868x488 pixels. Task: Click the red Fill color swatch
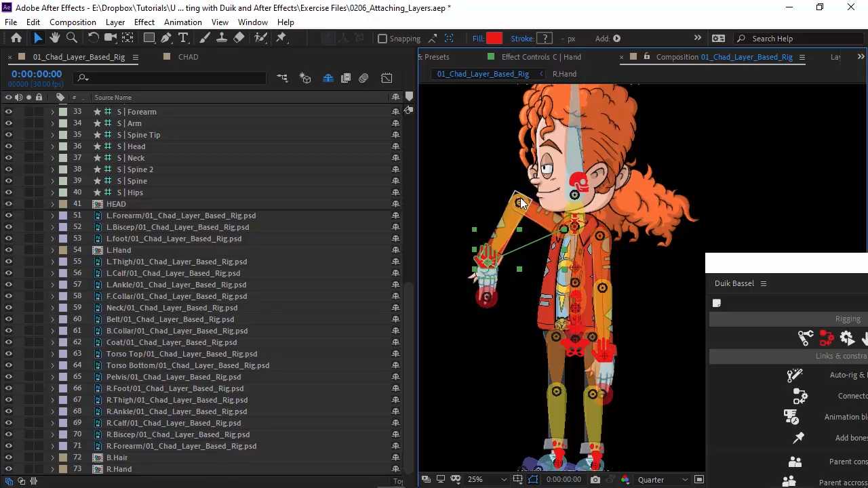[x=494, y=39]
